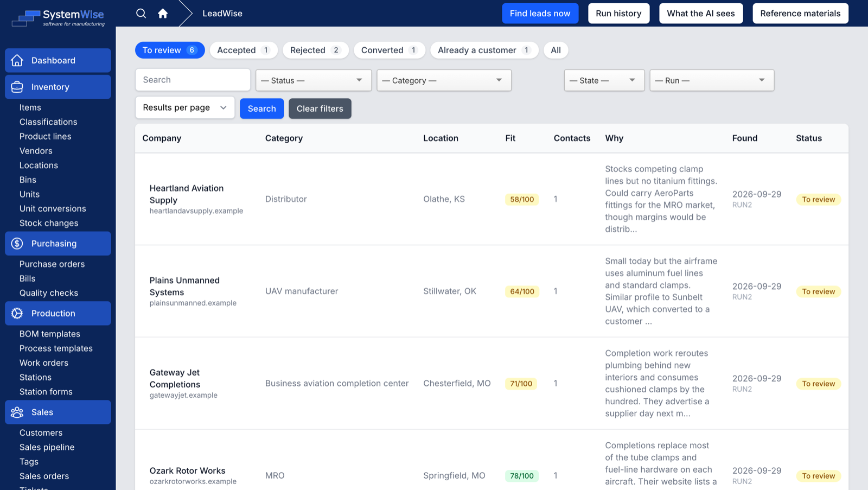Open Units in the sidebar
This screenshot has width=868, height=490.
[x=29, y=194]
